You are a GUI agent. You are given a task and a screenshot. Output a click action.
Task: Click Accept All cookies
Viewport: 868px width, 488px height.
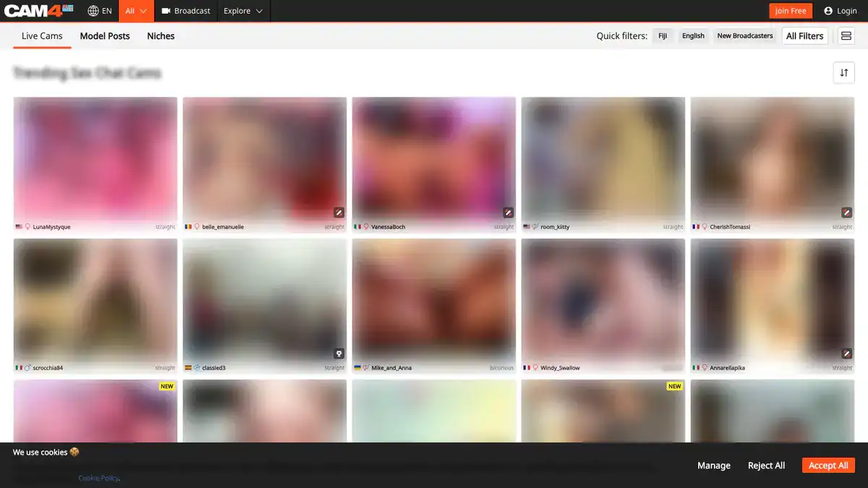(x=828, y=466)
